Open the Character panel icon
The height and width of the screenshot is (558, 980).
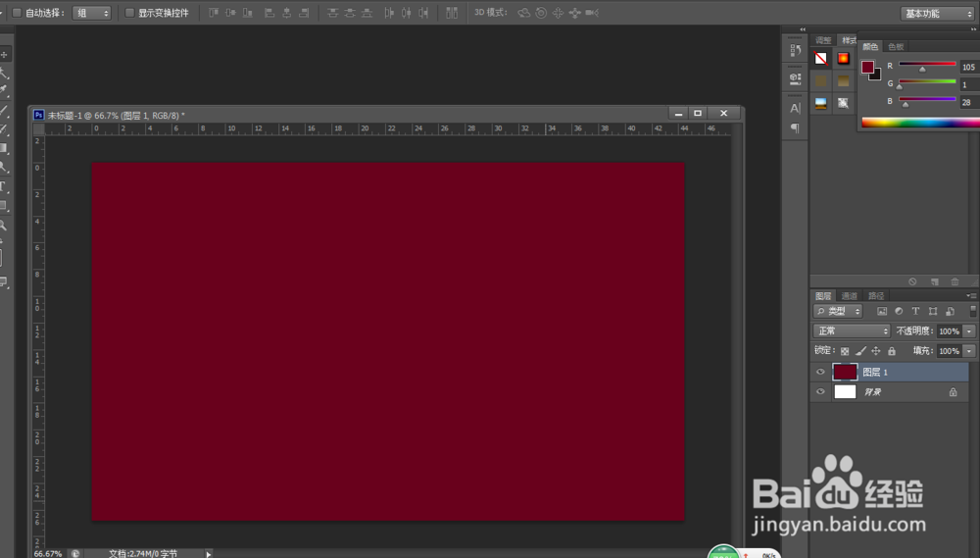(795, 108)
